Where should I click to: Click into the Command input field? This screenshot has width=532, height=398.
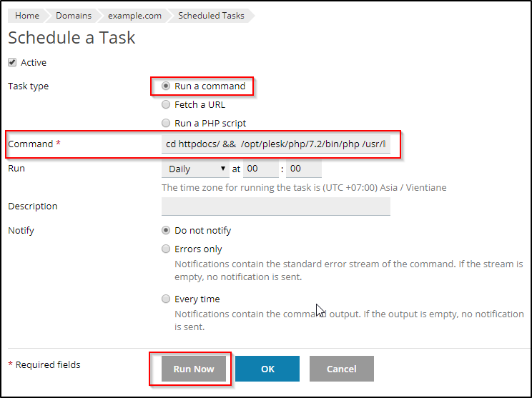click(276, 144)
